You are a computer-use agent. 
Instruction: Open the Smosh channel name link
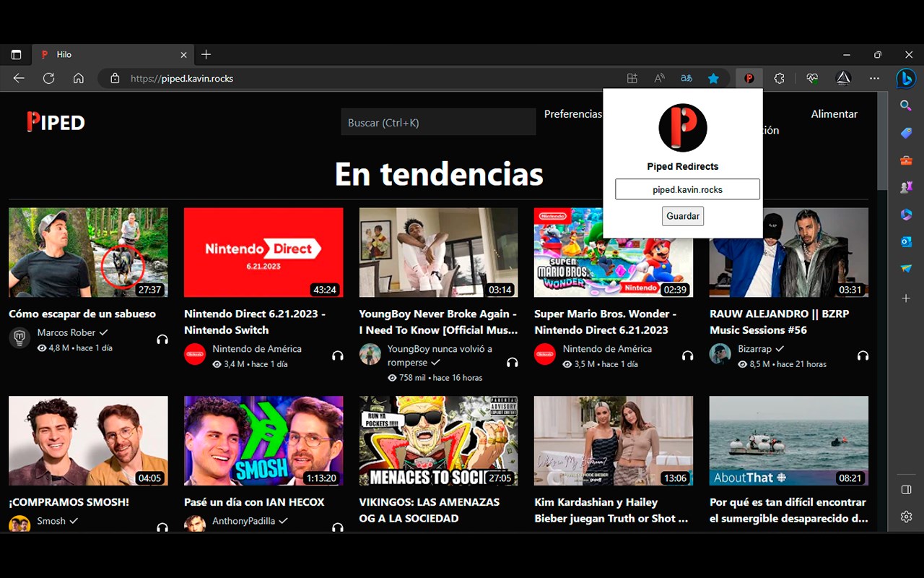point(51,520)
